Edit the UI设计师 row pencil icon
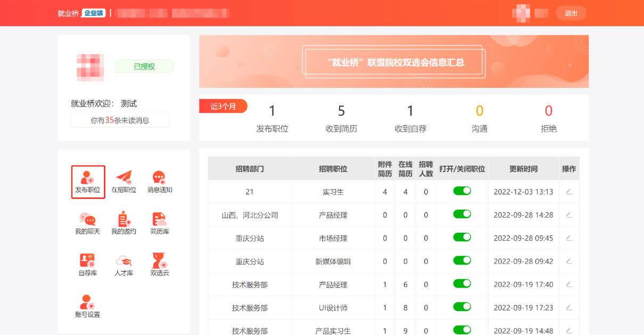Screen dimensions: 644x335 click(569, 307)
